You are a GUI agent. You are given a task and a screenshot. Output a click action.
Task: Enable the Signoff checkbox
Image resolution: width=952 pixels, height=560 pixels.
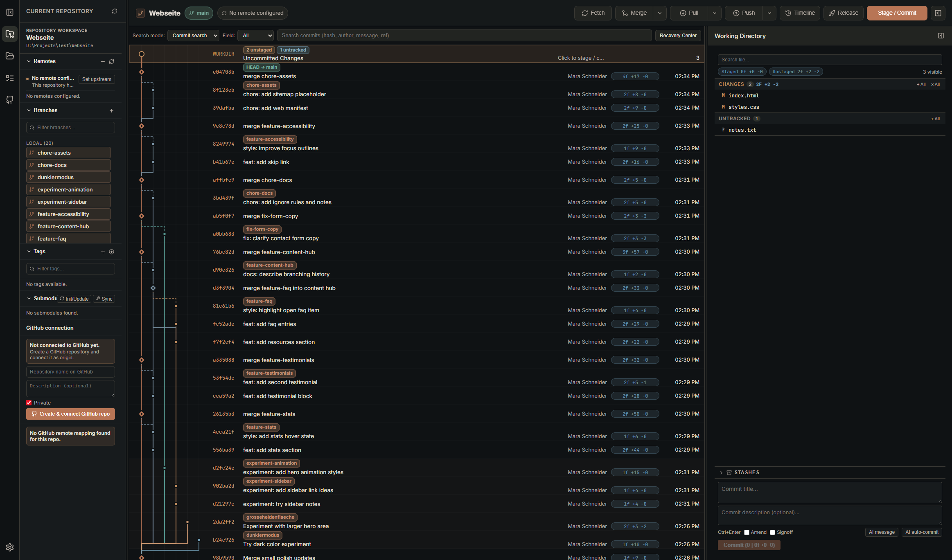click(772, 532)
